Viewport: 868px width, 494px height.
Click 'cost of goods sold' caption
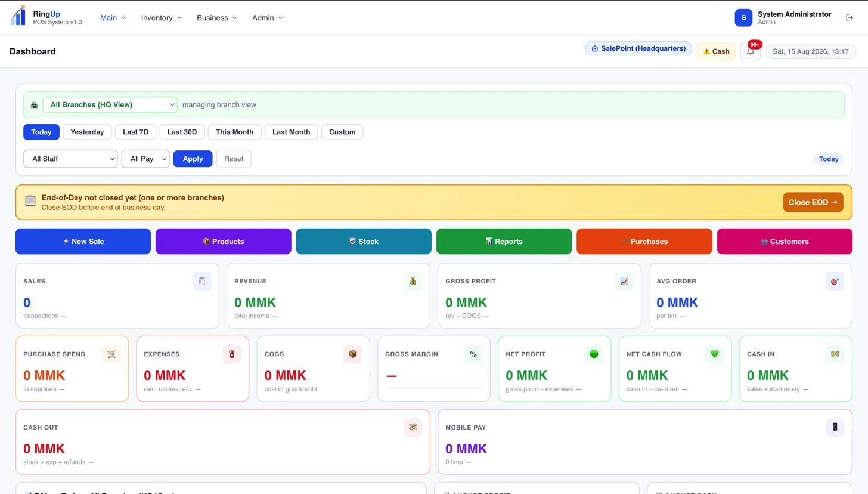pyautogui.click(x=290, y=389)
